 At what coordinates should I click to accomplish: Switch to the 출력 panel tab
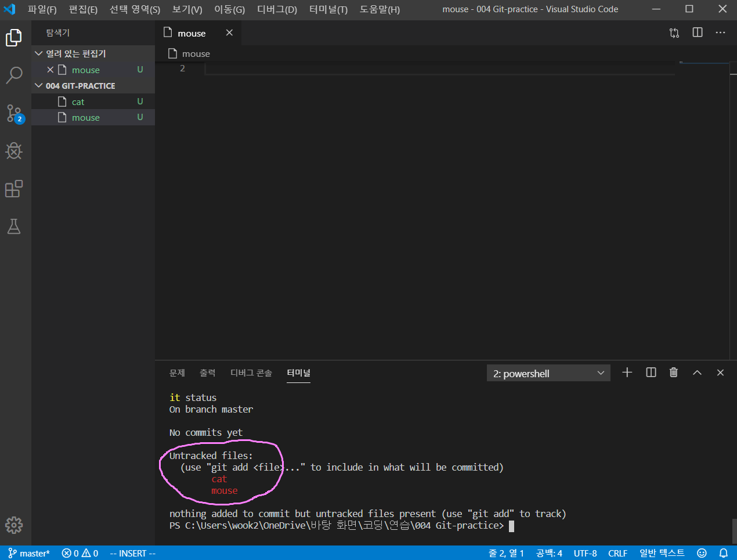tap(207, 373)
